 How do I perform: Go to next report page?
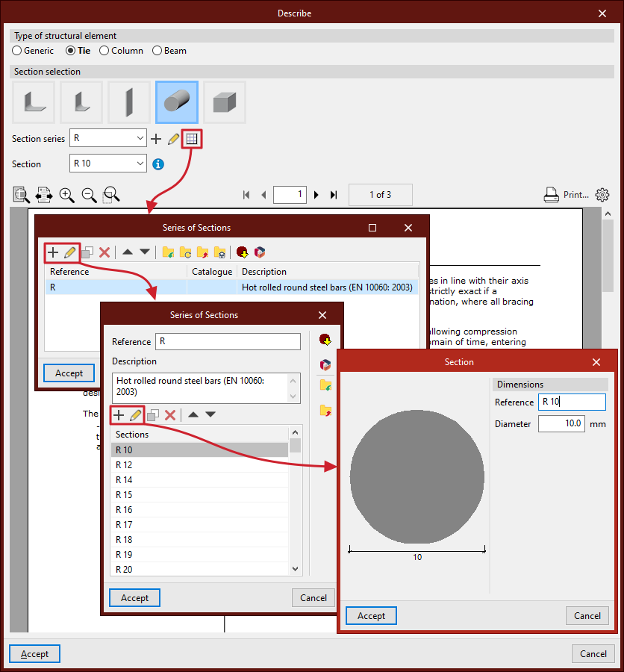316,195
